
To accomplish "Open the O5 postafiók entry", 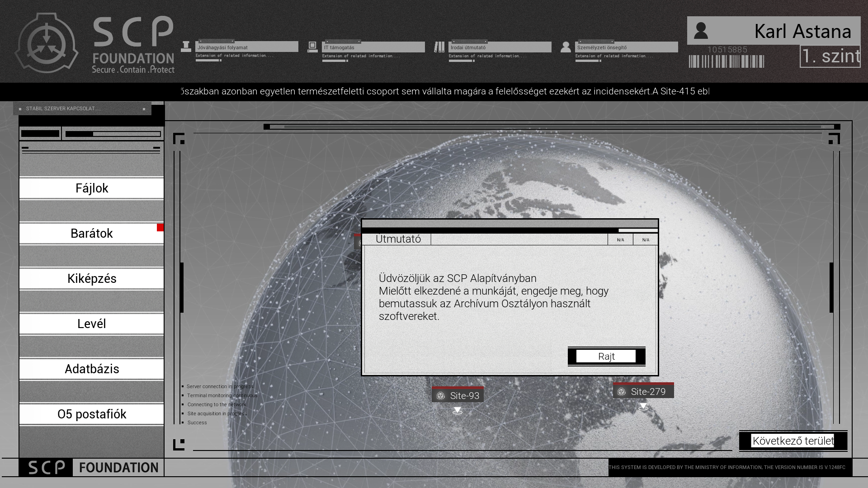I will (x=92, y=414).
